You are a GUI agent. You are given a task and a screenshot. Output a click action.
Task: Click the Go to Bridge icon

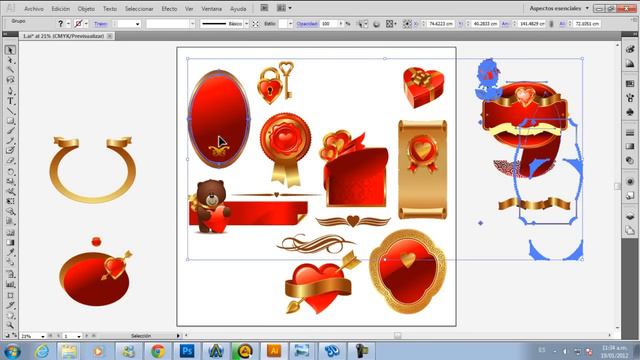(x=264, y=8)
